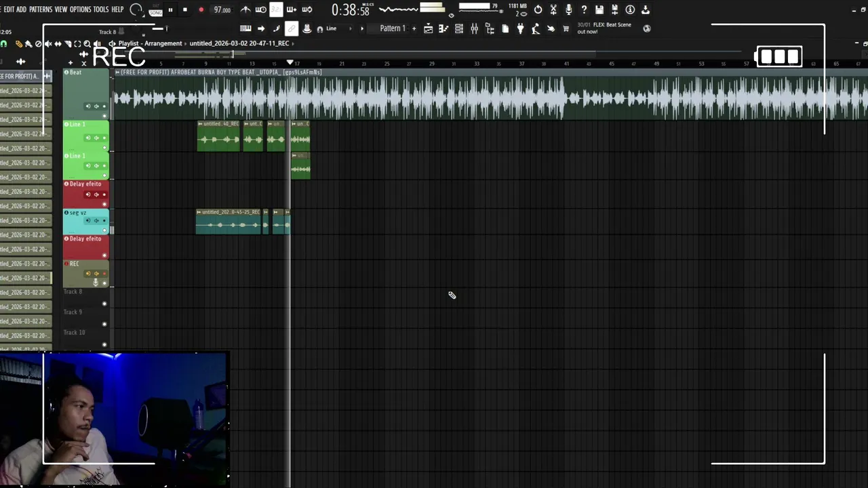Open the EDIT menu
Image resolution: width=868 pixels, height=488 pixels.
coord(9,9)
